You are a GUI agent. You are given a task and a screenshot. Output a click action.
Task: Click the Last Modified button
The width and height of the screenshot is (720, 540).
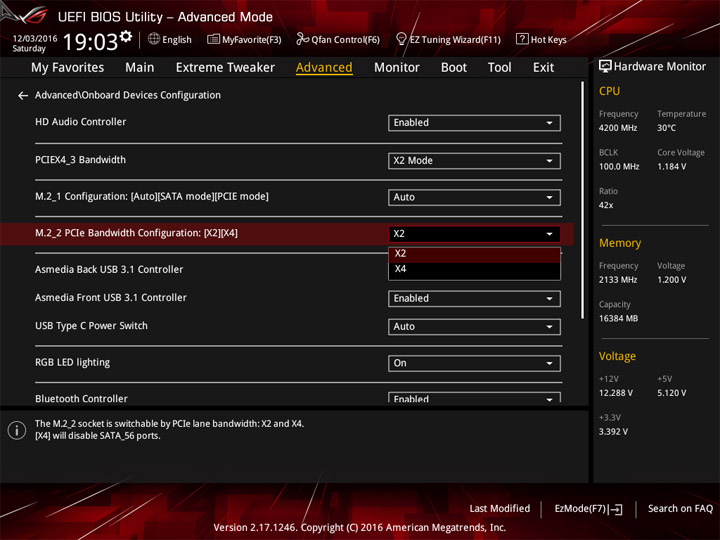(500, 509)
